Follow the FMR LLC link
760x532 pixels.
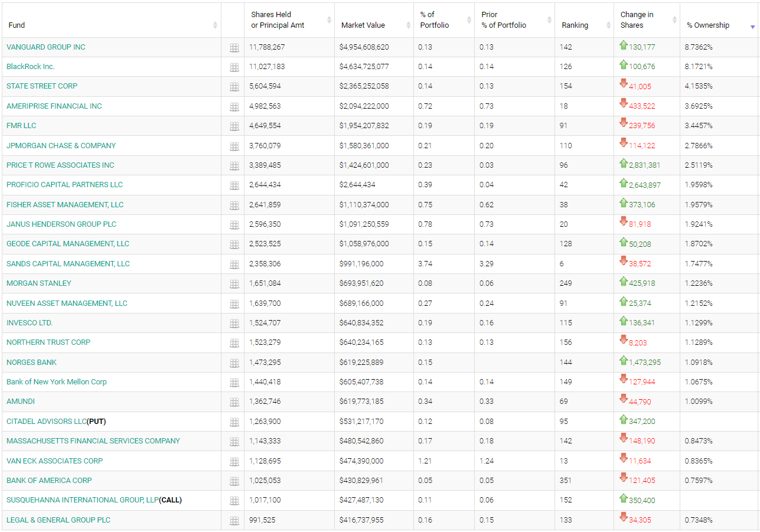tap(21, 126)
